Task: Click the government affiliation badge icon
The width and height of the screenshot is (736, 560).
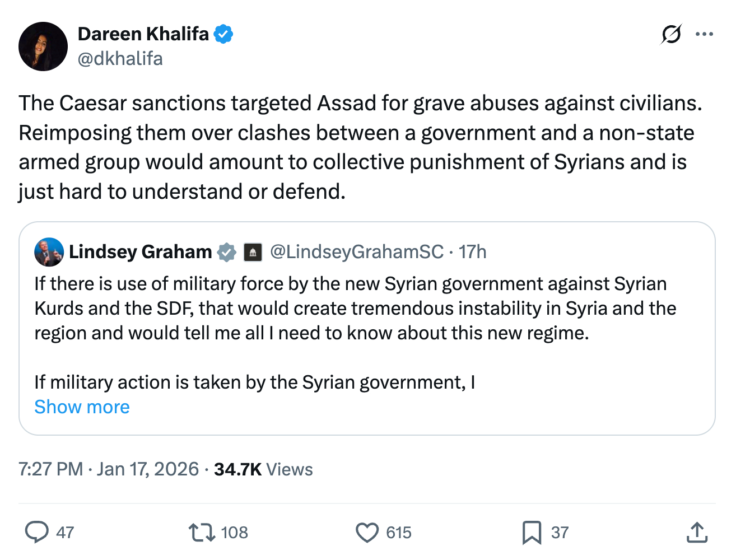Action: [x=253, y=252]
